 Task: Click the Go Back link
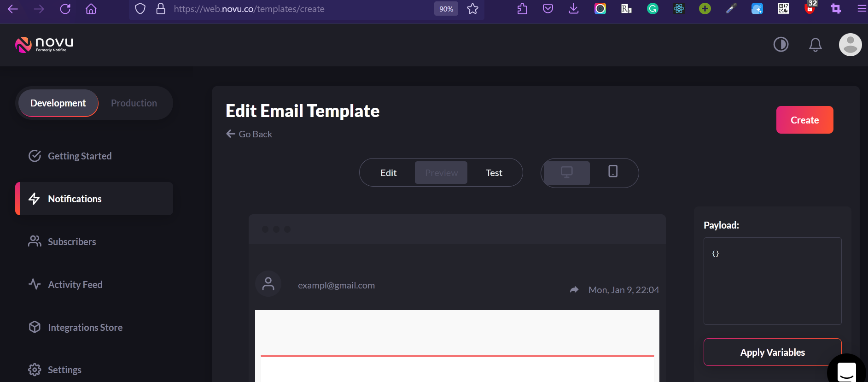click(x=249, y=134)
